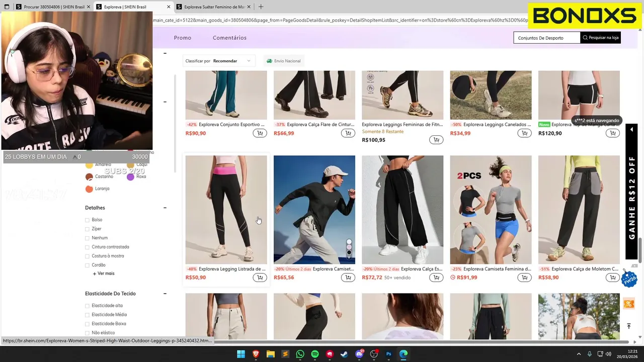Open Exploreva Calça de Moletom title link

pyautogui.click(x=585, y=269)
